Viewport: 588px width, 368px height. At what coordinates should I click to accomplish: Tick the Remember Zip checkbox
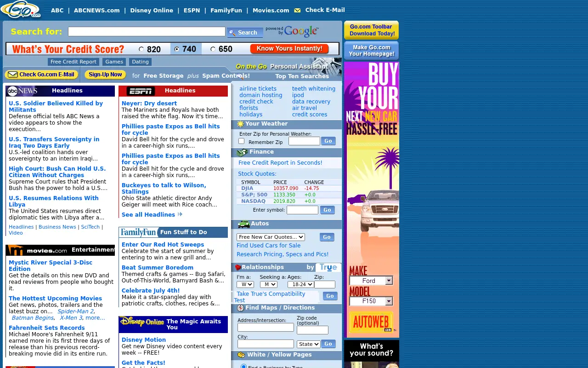pyautogui.click(x=241, y=141)
